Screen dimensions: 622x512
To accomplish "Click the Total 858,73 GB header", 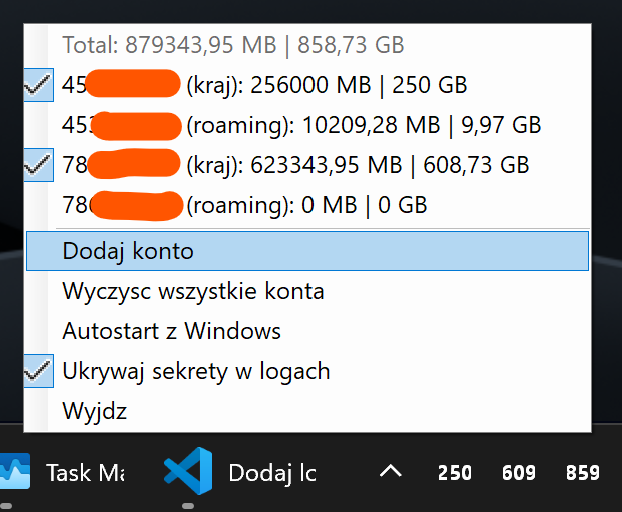I will point(233,45).
